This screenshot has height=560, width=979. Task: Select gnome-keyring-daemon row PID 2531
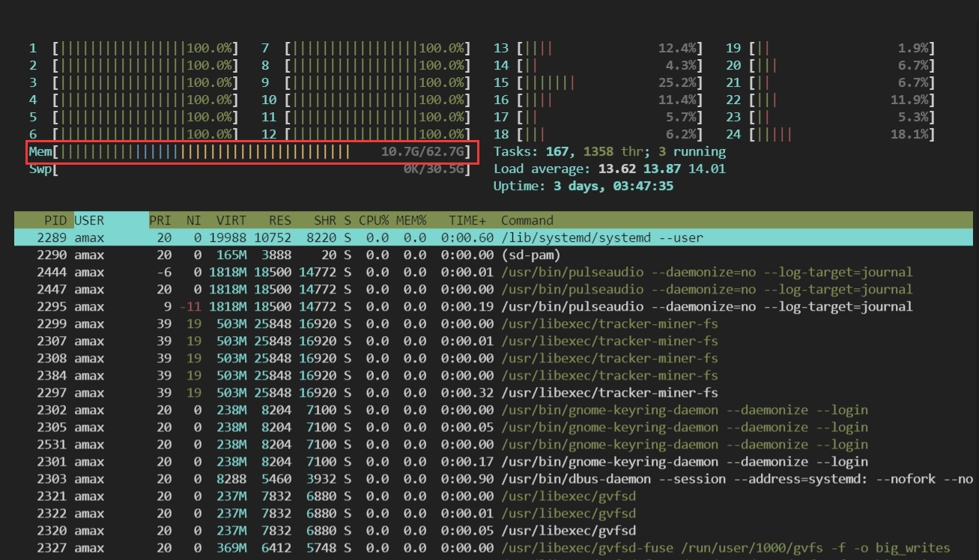494,444
